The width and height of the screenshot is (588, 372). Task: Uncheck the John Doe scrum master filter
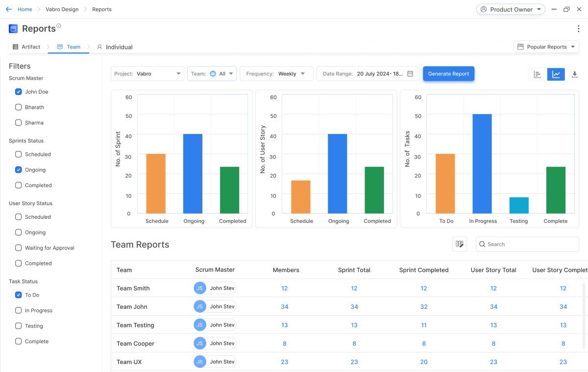tap(19, 92)
